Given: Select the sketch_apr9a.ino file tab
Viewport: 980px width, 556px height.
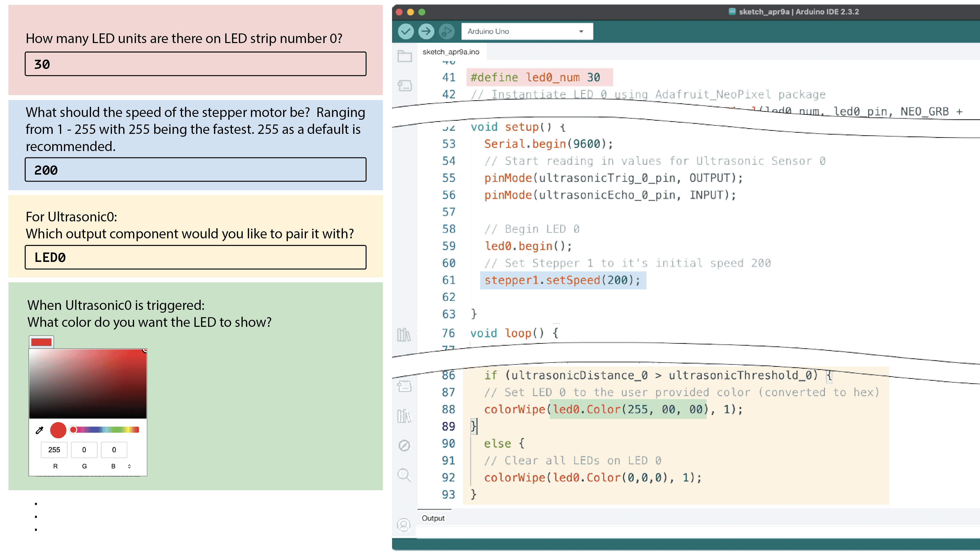Looking at the screenshot, I should [451, 52].
